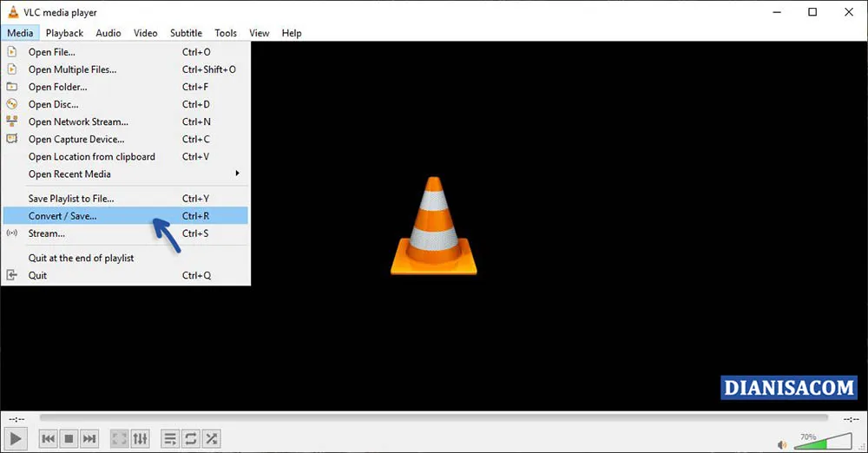Image resolution: width=868 pixels, height=453 pixels.
Task: Click the Open Network Stream icon
Action: click(x=11, y=121)
